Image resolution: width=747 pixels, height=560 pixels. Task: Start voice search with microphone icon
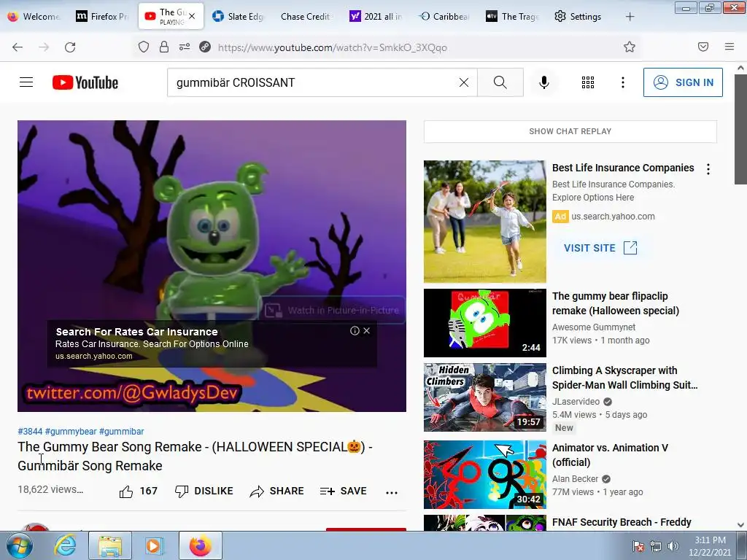click(x=544, y=82)
